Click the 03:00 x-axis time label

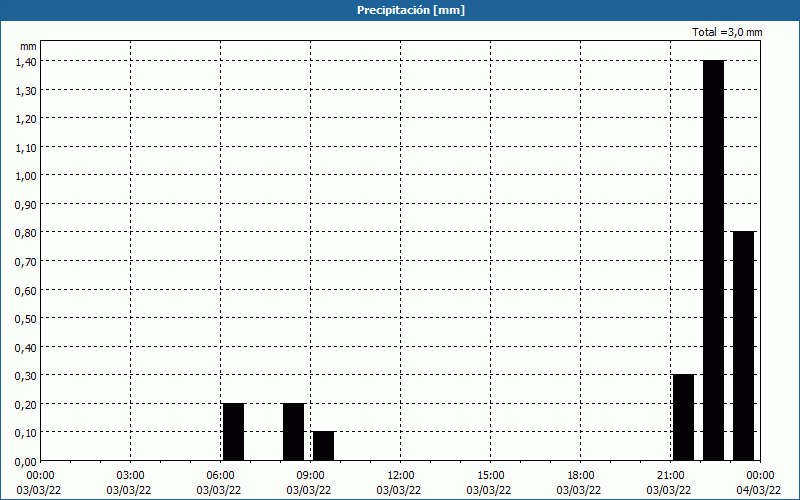(x=131, y=476)
